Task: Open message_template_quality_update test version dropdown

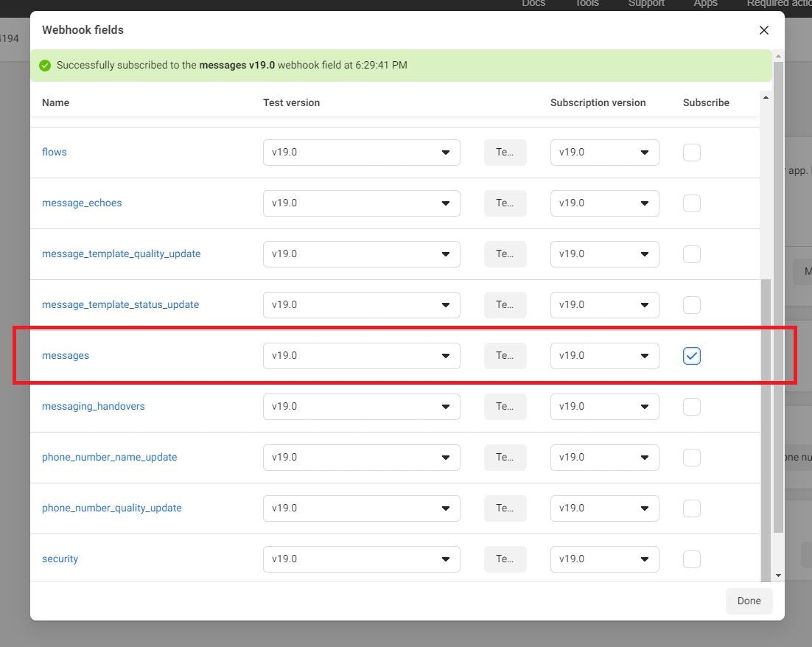Action: coord(362,253)
